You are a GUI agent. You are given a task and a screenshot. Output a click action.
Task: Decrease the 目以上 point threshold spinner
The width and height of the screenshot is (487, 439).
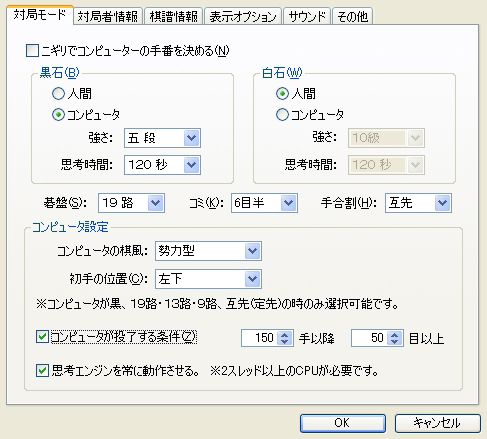[395, 342]
